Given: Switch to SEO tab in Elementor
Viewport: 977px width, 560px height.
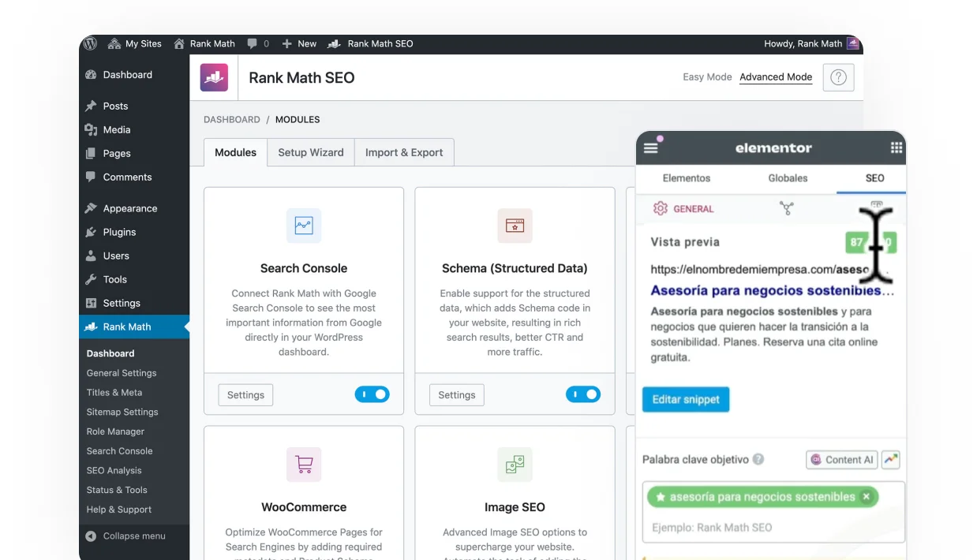Looking at the screenshot, I should [874, 178].
